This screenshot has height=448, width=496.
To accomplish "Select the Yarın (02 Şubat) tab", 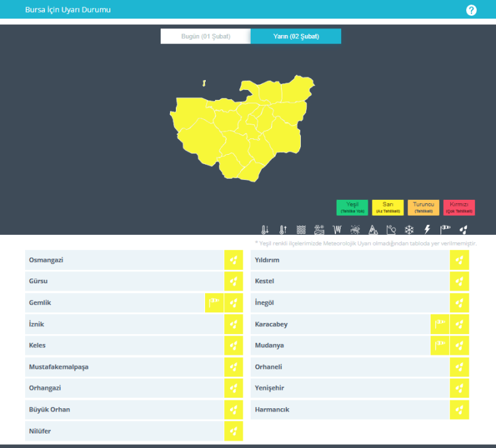I will 296,36.
